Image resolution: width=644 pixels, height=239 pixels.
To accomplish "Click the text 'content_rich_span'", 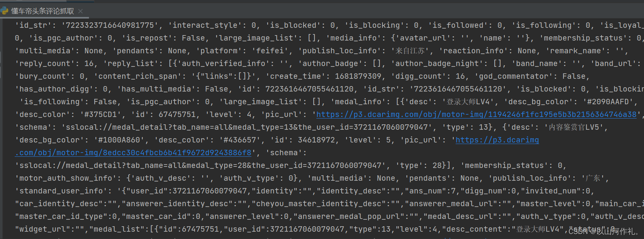I will pyautogui.click(x=140, y=76).
